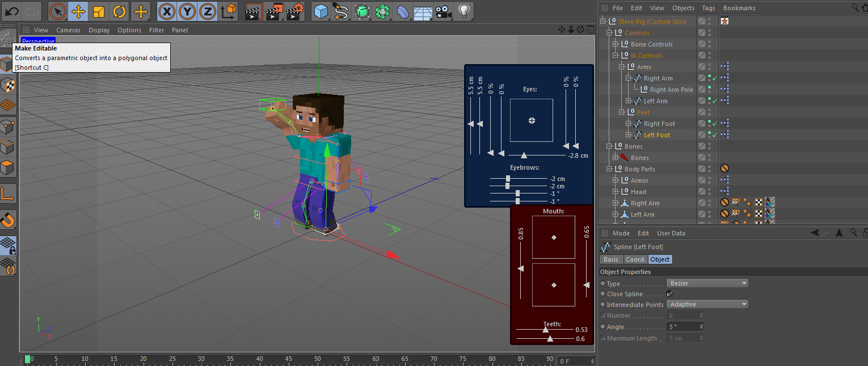Open the viewport View menu
Image resolution: width=868 pixels, height=366 pixels.
click(41, 30)
